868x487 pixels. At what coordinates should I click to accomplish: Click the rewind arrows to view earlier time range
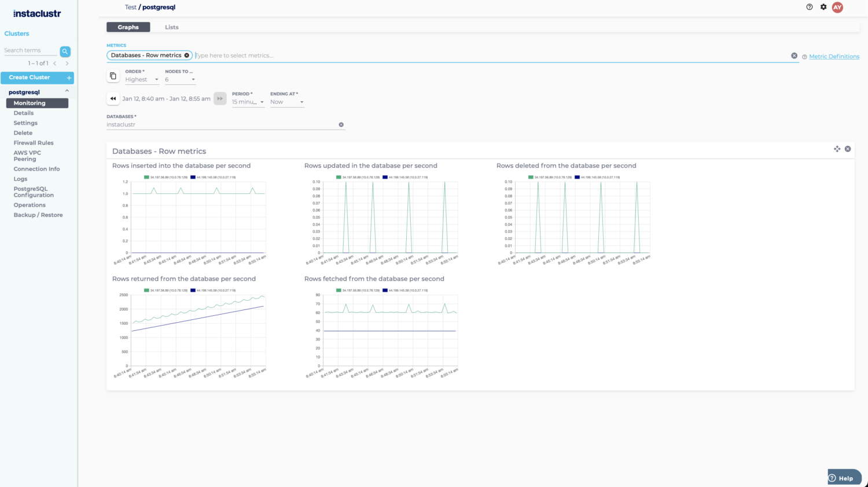click(x=113, y=98)
